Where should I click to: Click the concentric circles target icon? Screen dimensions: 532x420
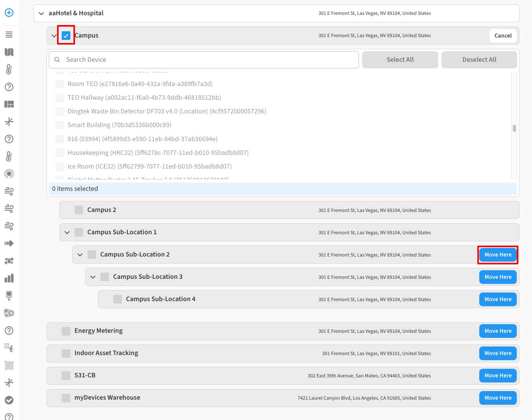(x=9, y=174)
